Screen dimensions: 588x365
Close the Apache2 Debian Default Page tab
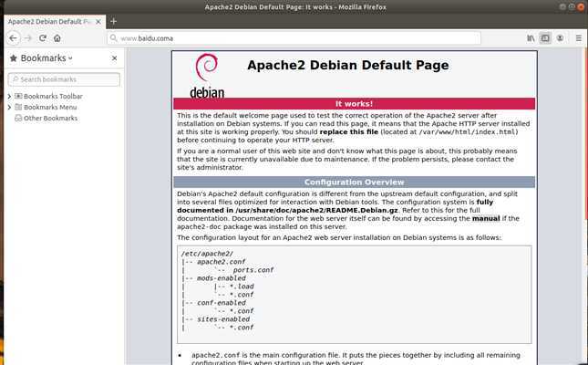click(98, 22)
